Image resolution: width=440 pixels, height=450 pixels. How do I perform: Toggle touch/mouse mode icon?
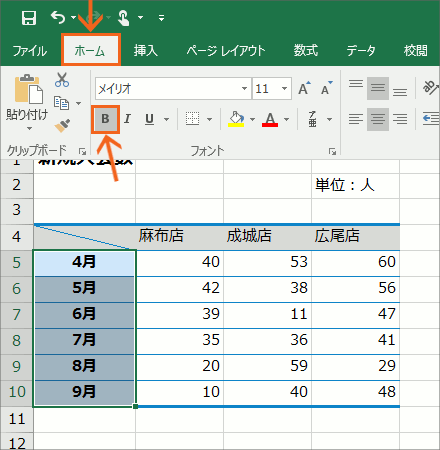point(124,18)
